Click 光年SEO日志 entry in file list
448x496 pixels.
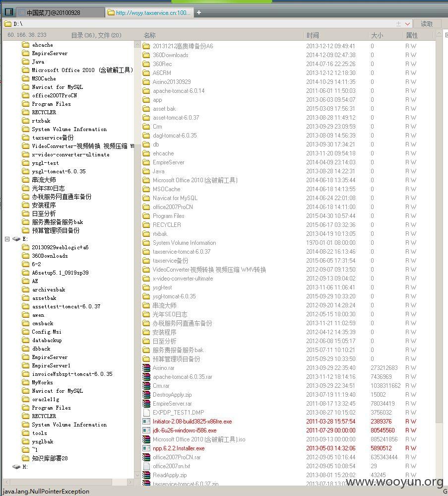[170, 314]
